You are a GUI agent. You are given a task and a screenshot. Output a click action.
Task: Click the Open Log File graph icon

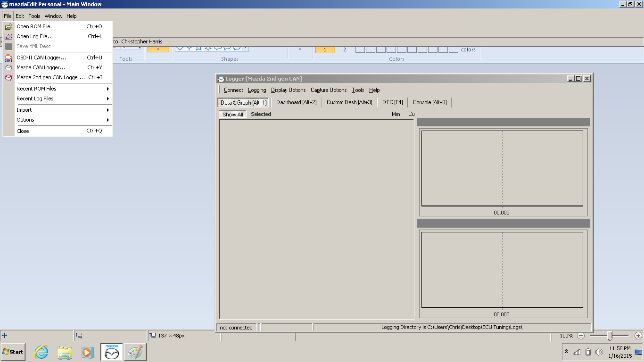tap(8, 36)
